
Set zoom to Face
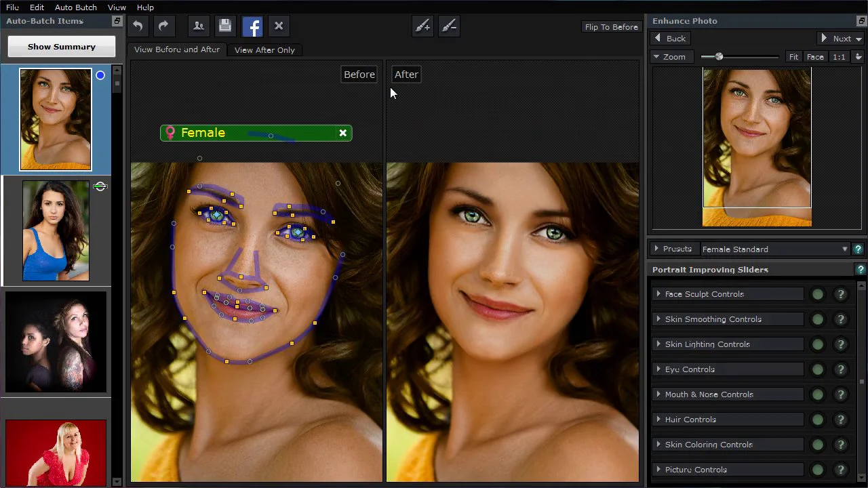815,57
